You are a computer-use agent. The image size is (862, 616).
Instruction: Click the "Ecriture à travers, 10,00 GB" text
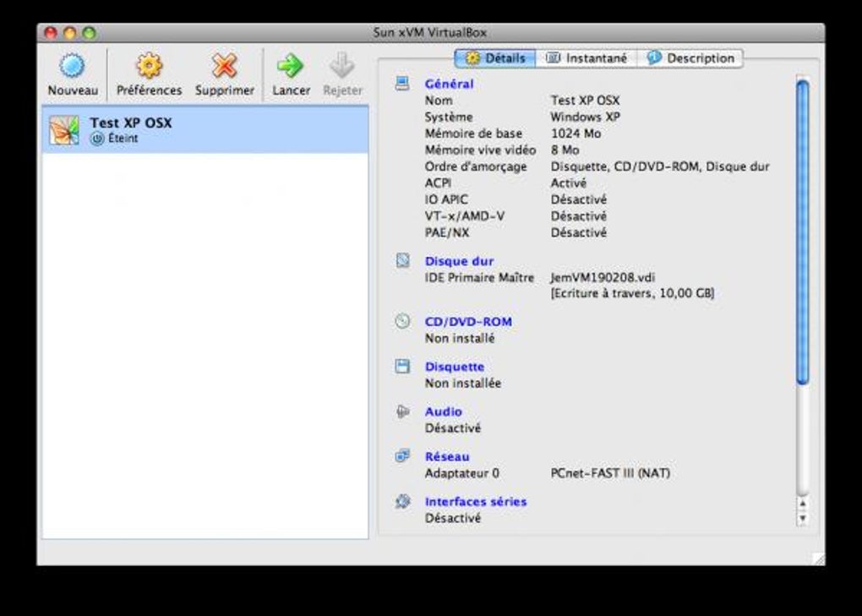632,293
